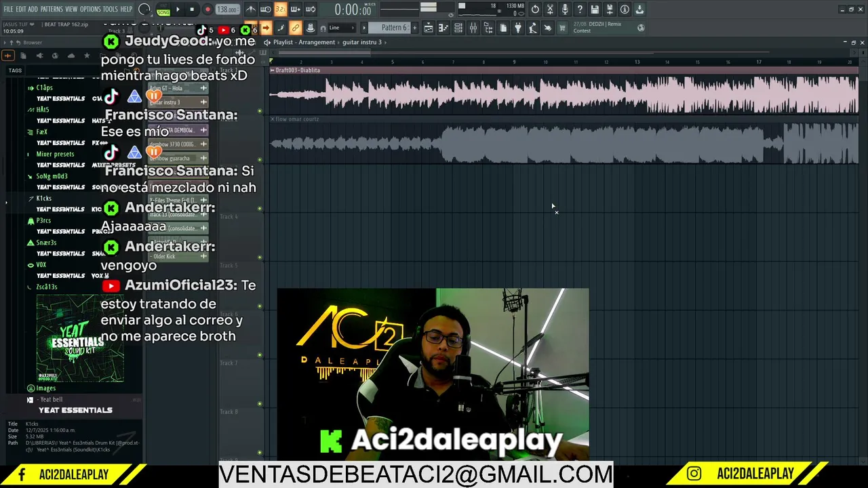Expand the HAt5 folder
Image resolution: width=868 pixels, height=488 pixels.
(x=42, y=109)
